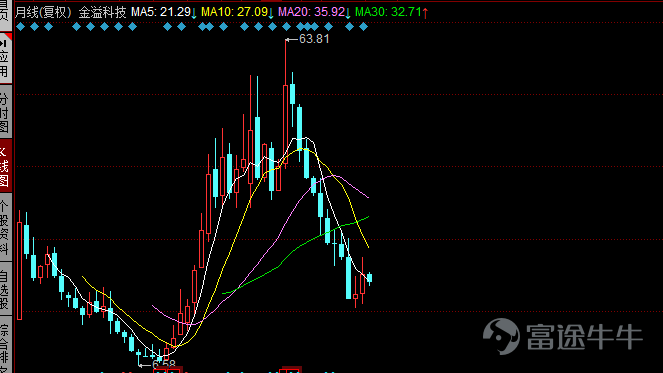Select the MA20: 35.92 indicator label
Screen dimensions: 663x373
[x=311, y=12]
